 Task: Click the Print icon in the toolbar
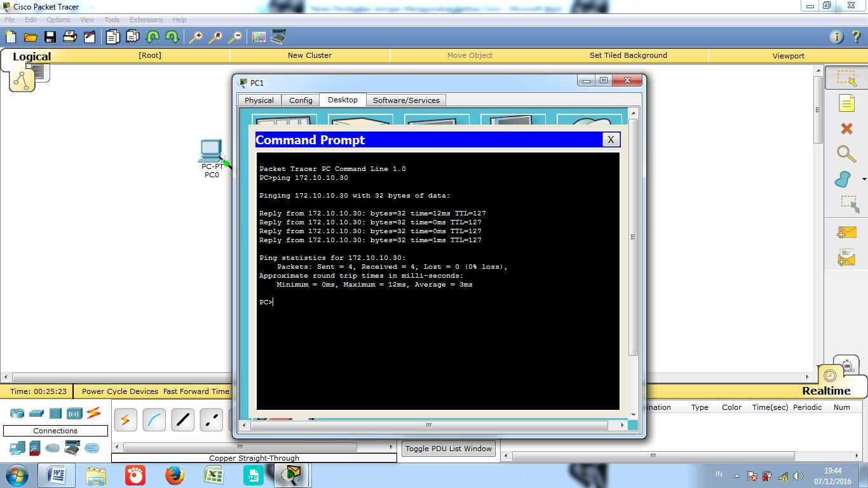pyautogui.click(x=70, y=37)
